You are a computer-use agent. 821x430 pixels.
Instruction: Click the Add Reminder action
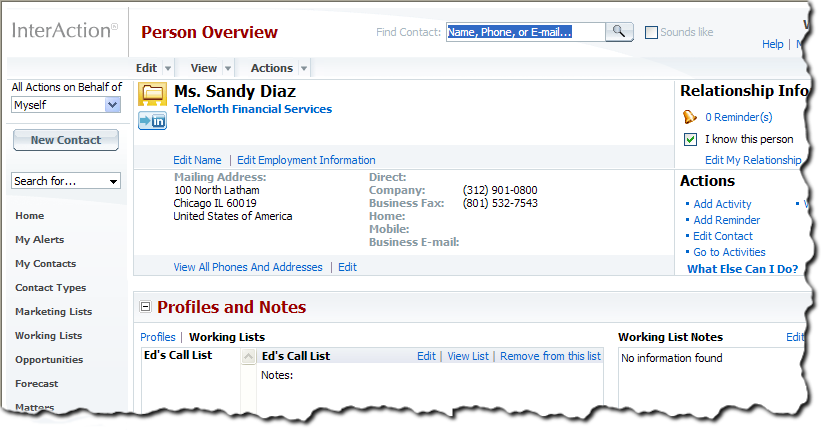[x=727, y=220]
